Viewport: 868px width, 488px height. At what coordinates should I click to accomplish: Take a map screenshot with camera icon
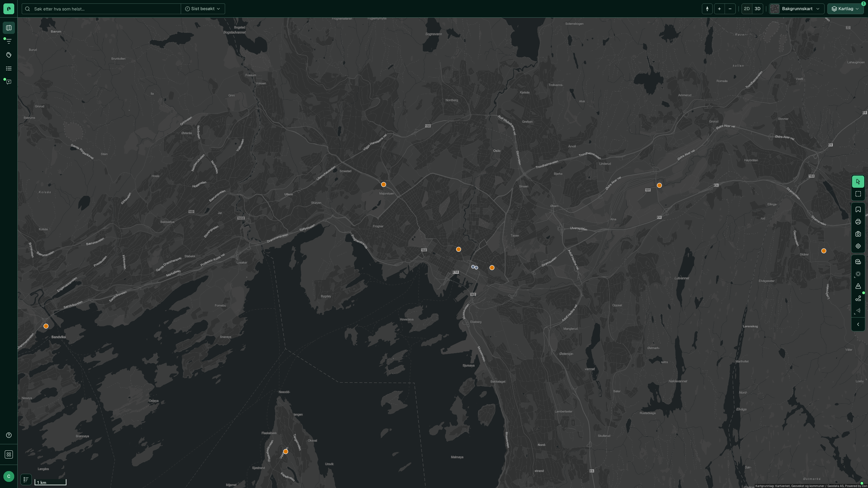(858, 234)
